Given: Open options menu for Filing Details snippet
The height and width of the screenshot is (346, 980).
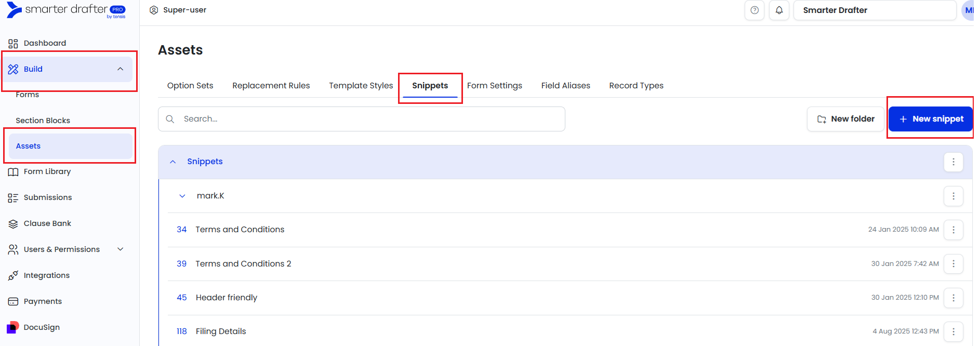Looking at the screenshot, I should [x=953, y=331].
